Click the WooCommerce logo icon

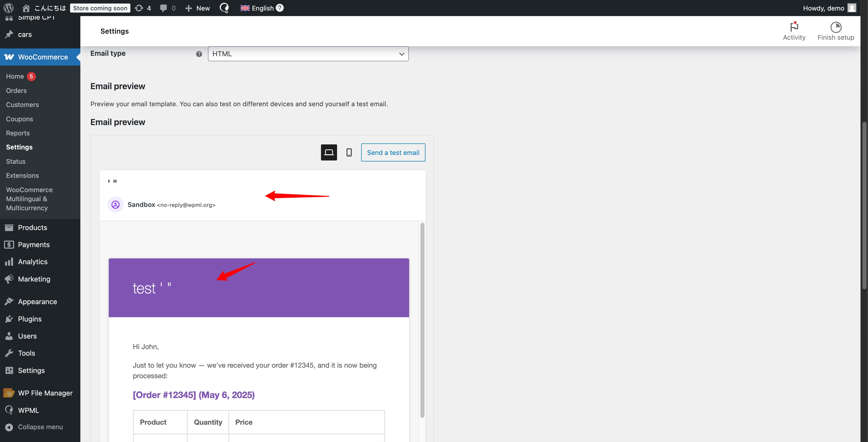coord(9,57)
